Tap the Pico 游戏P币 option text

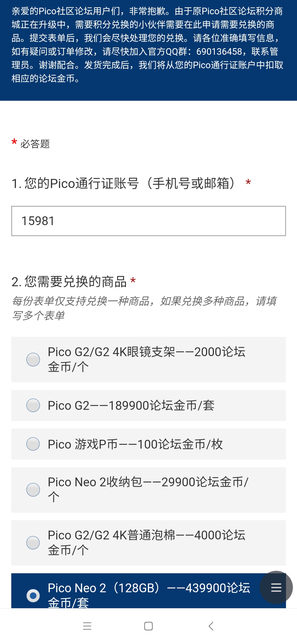[135, 444]
